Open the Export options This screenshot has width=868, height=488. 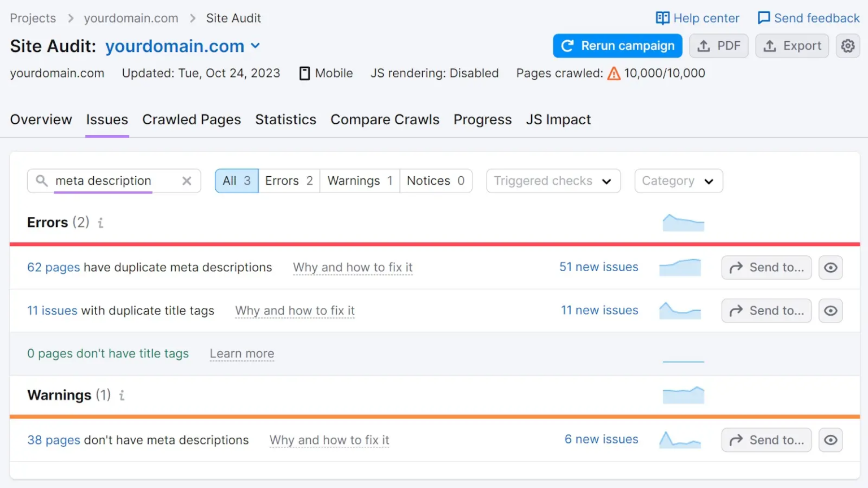[792, 46]
